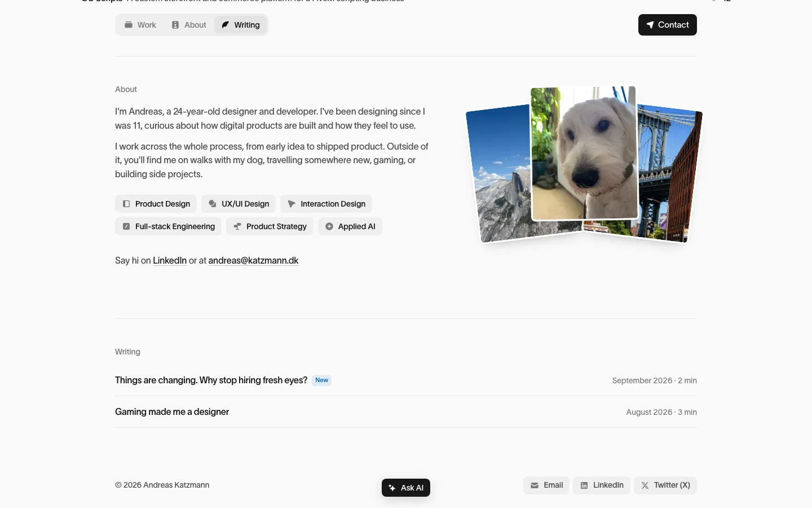The height and width of the screenshot is (508, 812).
Task: Click the footer Email button
Action: (x=546, y=485)
